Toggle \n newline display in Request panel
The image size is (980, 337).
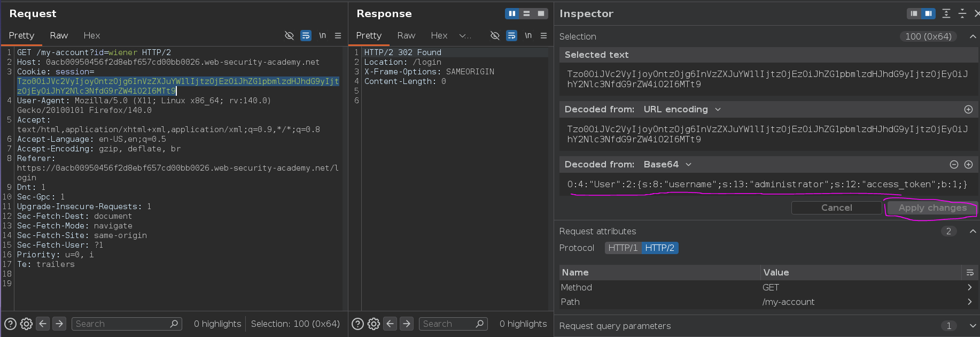click(322, 35)
